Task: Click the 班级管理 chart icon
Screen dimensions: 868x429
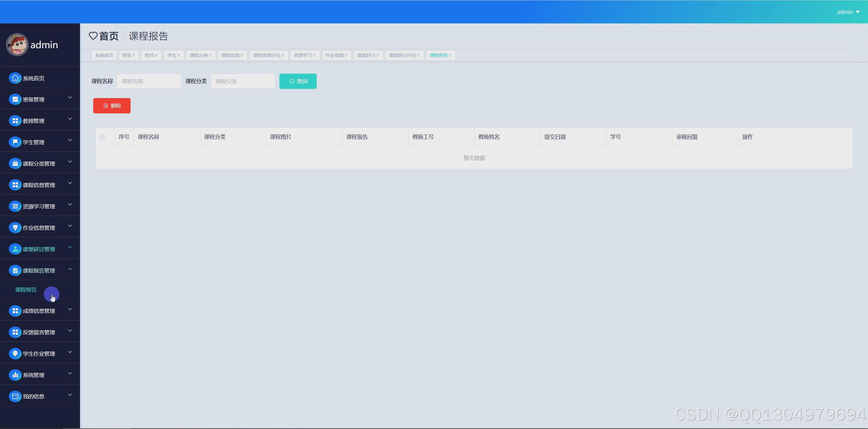Action: (15, 99)
